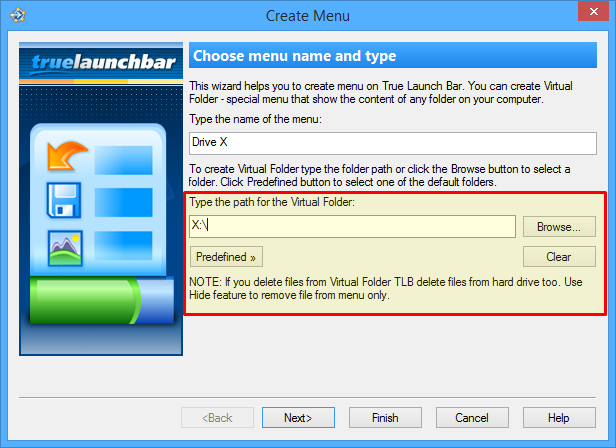Focus the menu name field containing Drive X
616x448 pixels.
click(x=392, y=142)
